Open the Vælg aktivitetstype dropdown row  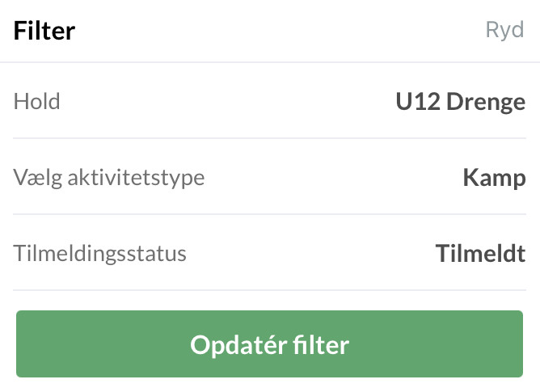270,177
